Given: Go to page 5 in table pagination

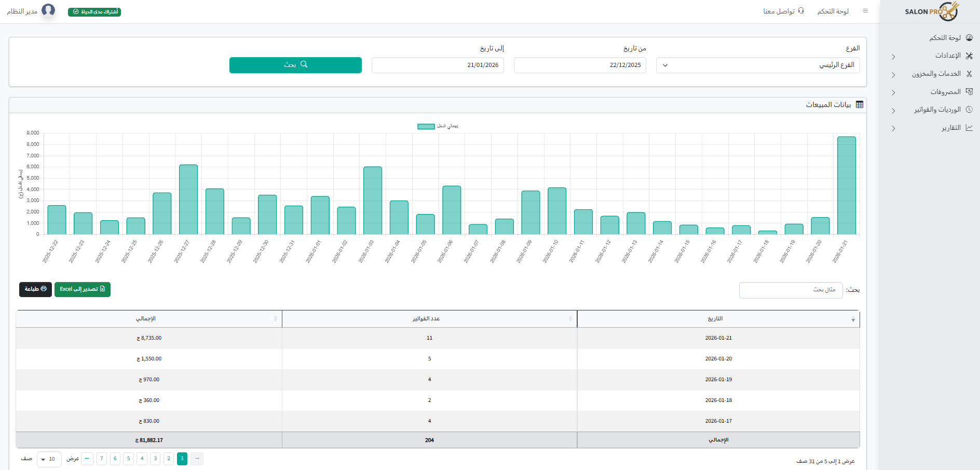Looking at the screenshot, I should click(x=128, y=459).
